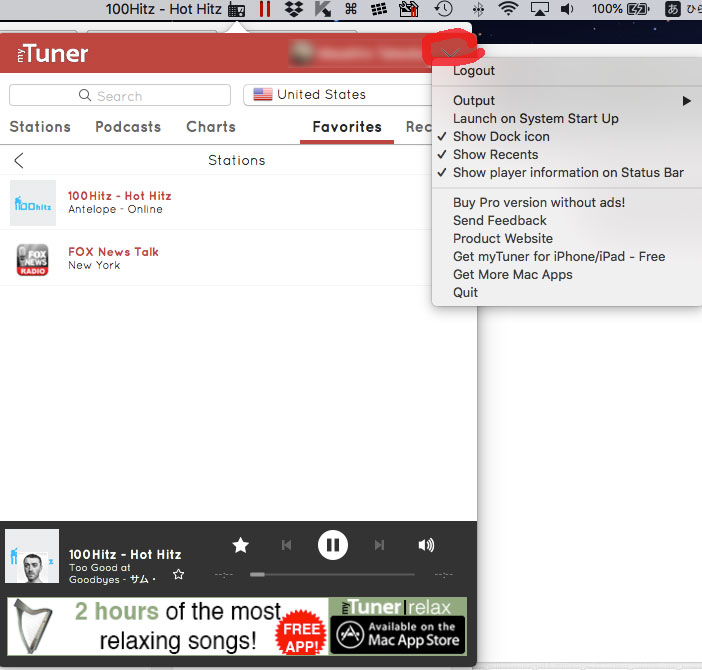Choose Get myTuner for iPhone/iPad - Free
Viewport: 702px width, 670px height.
[x=567, y=256]
